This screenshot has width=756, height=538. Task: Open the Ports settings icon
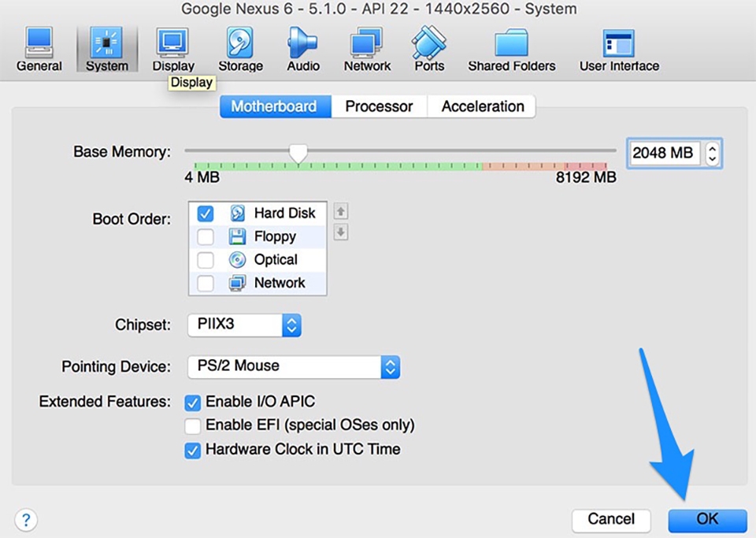pos(429,49)
